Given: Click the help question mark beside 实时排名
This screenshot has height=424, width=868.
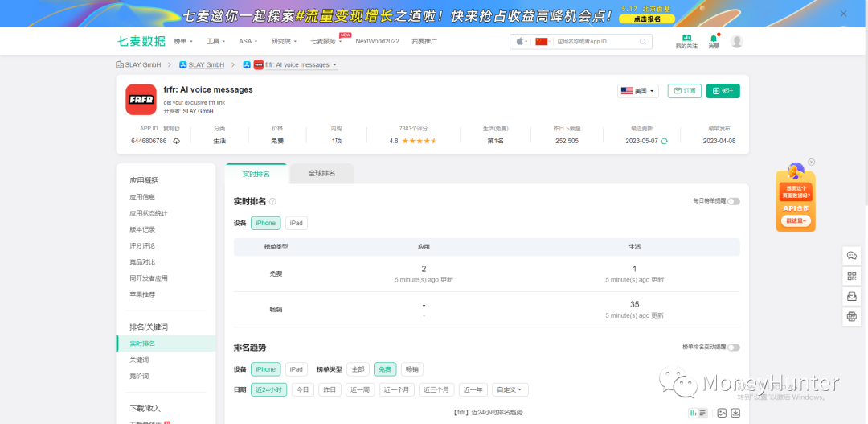Looking at the screenshot, I should pyautogui.click(x=272, y=201).
